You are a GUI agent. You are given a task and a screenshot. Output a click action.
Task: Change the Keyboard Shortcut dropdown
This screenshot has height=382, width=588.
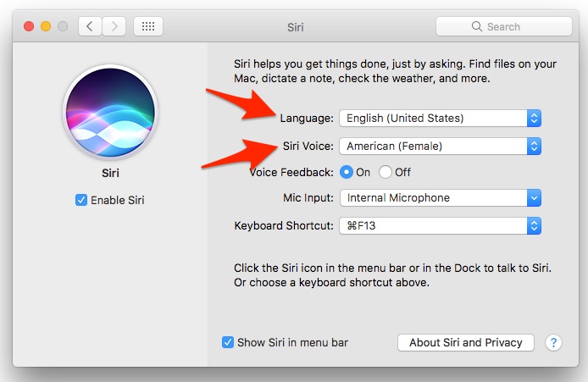[440, 226]
